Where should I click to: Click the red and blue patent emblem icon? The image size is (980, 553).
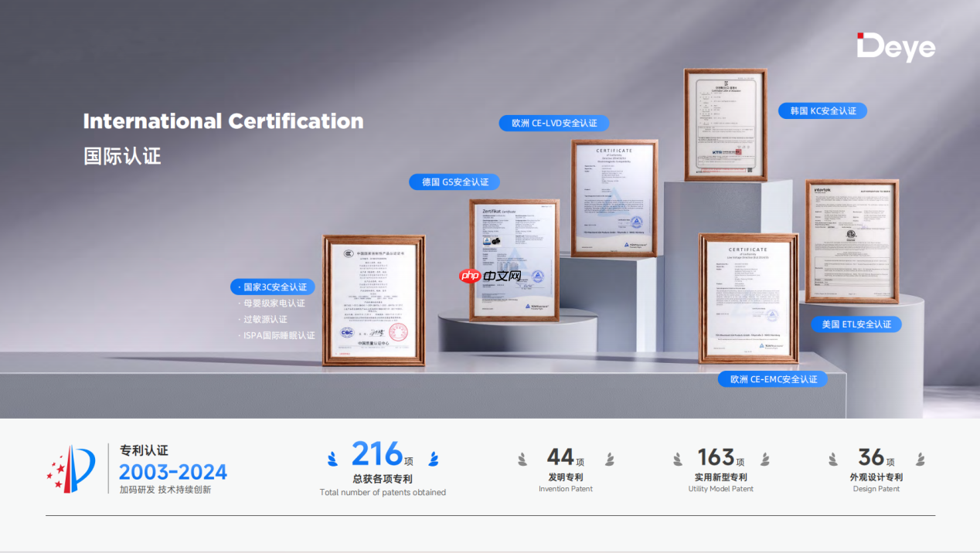click(72, 468)
